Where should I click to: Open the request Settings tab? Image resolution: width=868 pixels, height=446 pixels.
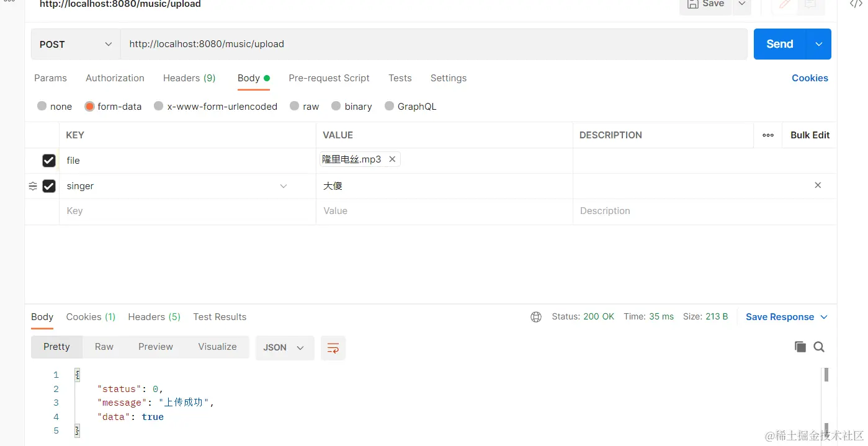(x=449, y=78)
